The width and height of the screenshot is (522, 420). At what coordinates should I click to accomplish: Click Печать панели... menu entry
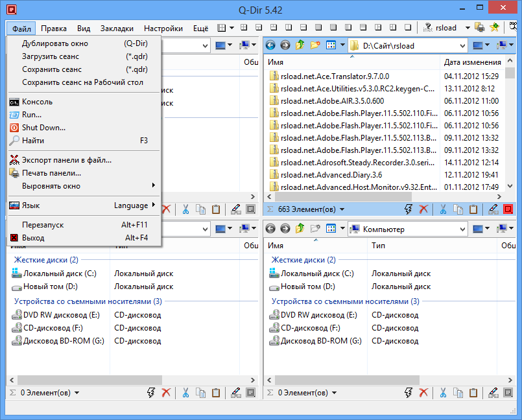(x=84, y=173)
